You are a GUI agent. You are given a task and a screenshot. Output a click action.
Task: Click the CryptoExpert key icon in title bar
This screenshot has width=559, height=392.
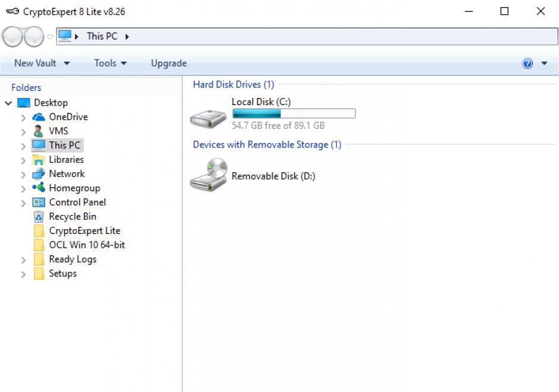[12, 11]
